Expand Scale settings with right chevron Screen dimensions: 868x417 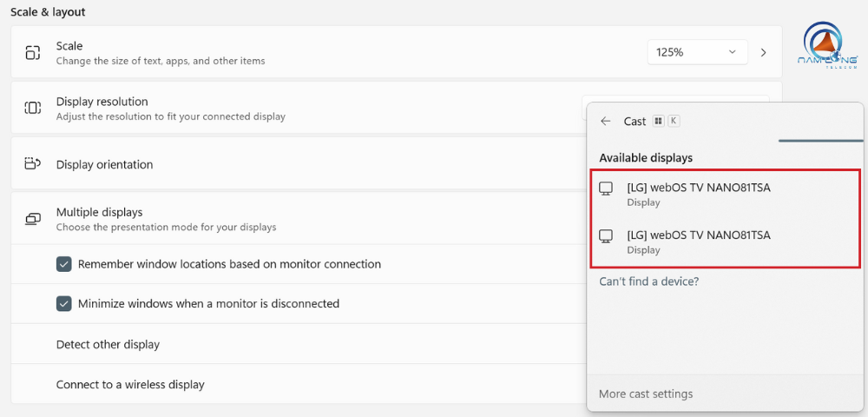coord(764,52)
